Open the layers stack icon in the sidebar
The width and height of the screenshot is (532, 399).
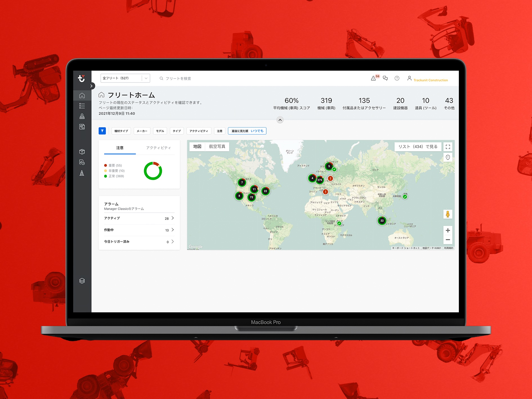[x=82, y=281]
